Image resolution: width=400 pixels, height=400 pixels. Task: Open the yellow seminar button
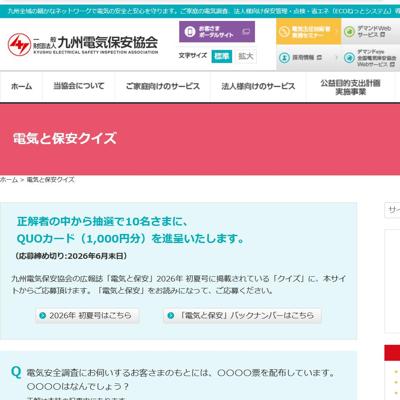(x=308, y=31)
